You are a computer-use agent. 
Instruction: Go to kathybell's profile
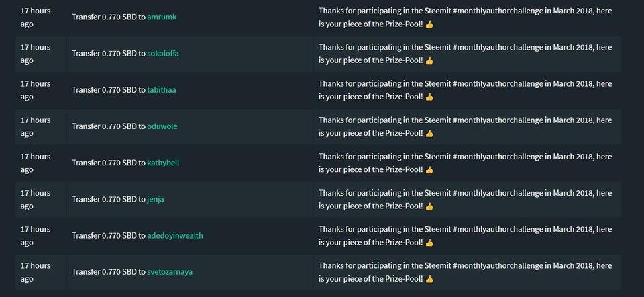(x=163, y=163)
